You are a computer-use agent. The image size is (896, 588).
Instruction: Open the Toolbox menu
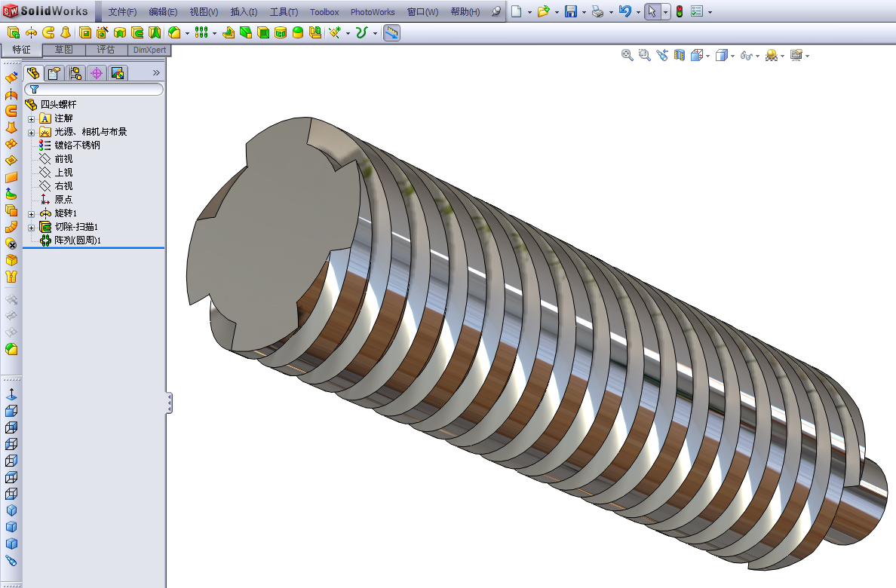tap(324, 11)
